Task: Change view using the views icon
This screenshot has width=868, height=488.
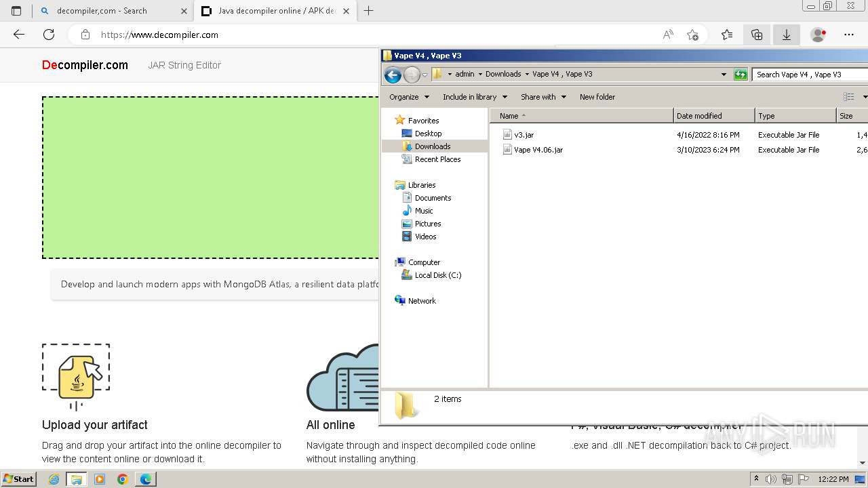Action: coord(848,97)
